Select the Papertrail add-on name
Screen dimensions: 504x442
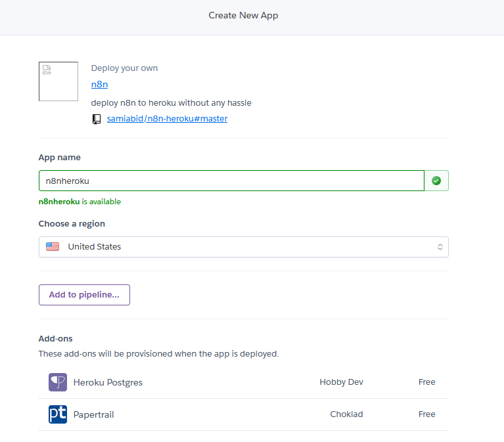pyautogui.click(x=93, y=414)
